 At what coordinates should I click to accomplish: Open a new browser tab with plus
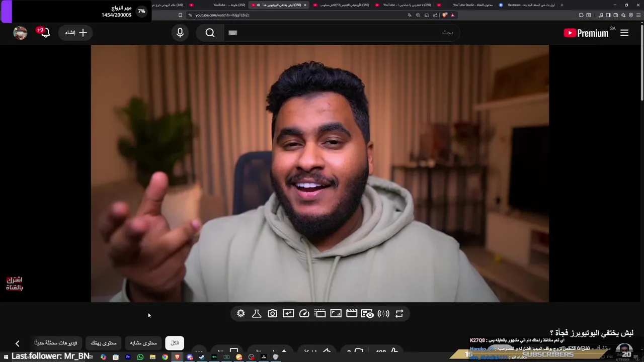click(x=562, y=5)
